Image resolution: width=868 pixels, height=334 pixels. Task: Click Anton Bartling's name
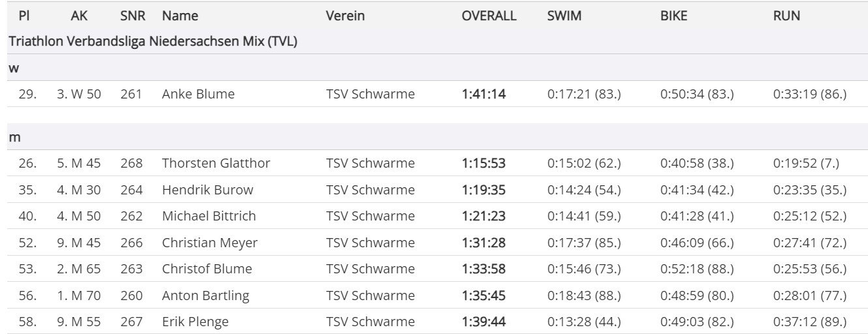click(205, 296)
